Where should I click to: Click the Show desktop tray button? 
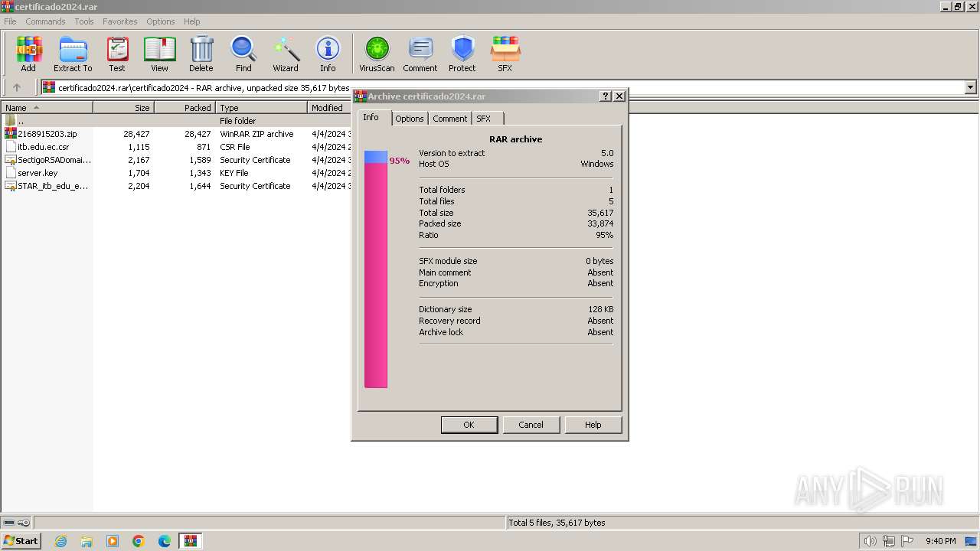[x=970, y=541]
